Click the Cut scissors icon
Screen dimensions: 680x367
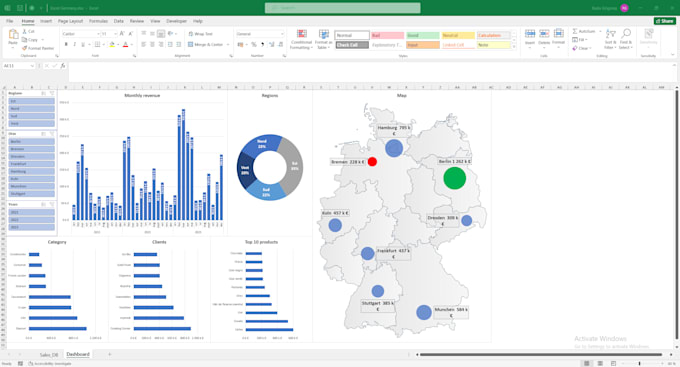[x=25, y=32]
